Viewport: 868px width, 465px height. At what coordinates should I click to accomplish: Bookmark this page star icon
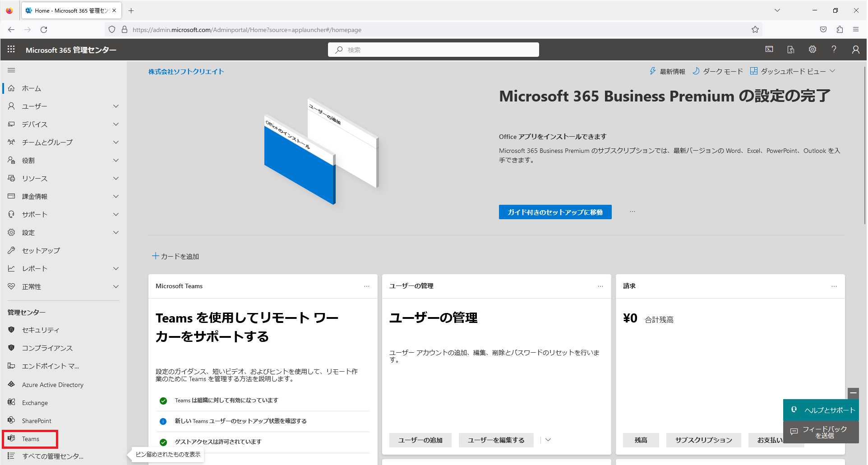(755, 30)
